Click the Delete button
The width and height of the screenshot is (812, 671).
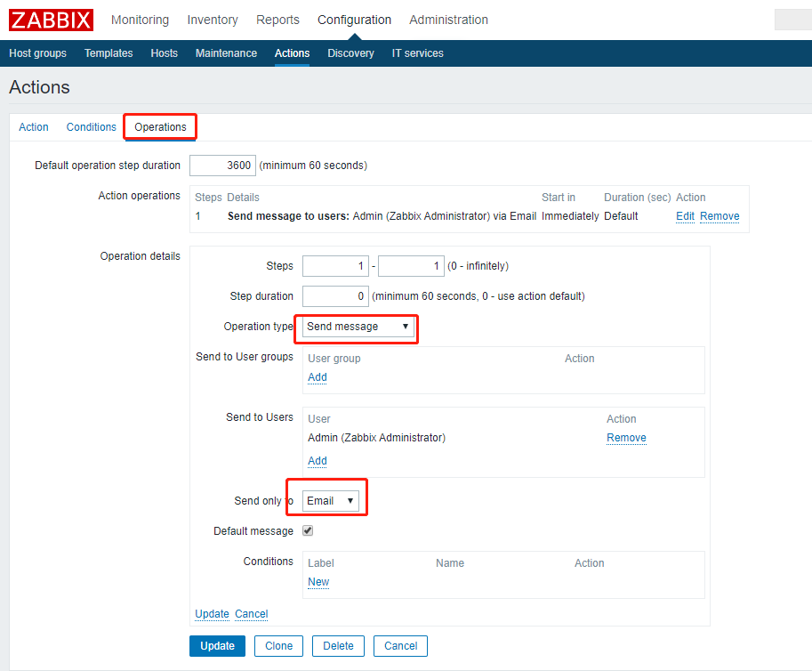[338, 646]
